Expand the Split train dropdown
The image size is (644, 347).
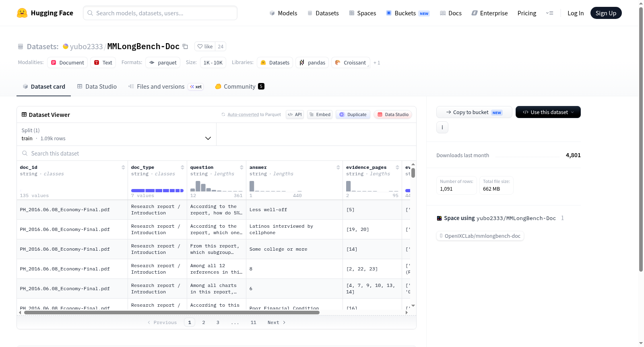[116, 134]
